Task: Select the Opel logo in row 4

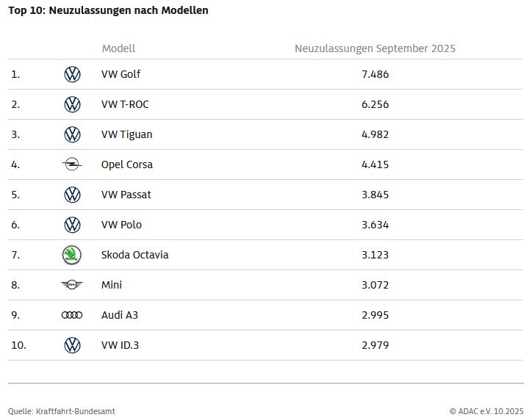Action: pyautogui.click(x=72, y=164)
